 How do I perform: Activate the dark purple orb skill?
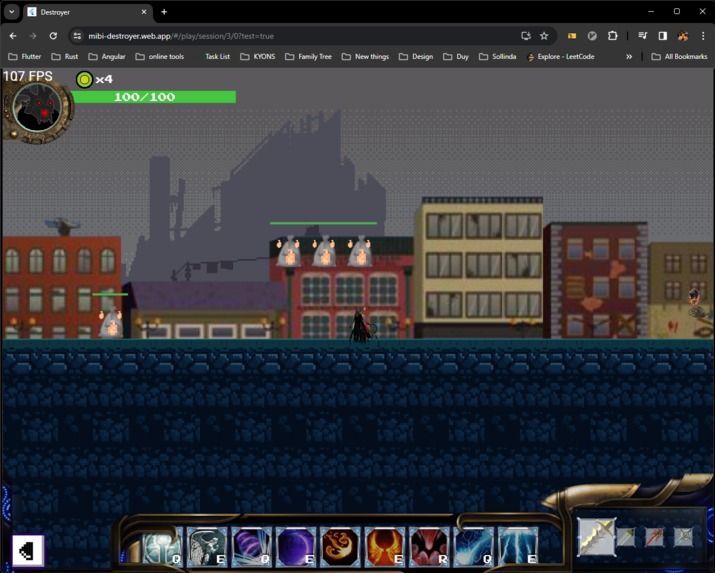click(x=295, y=546)
